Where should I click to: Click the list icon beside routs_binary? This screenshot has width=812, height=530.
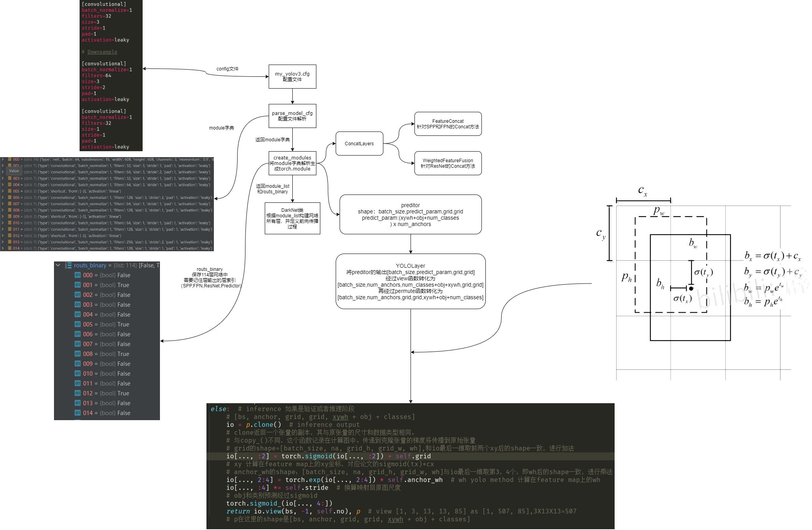tap(69, 265)
